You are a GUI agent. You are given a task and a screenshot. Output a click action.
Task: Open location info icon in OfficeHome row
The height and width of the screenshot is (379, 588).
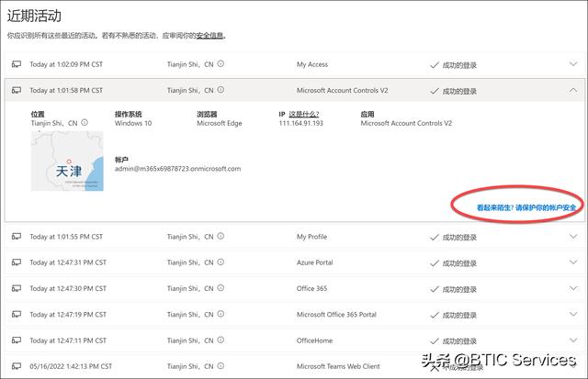coord(220,340)
